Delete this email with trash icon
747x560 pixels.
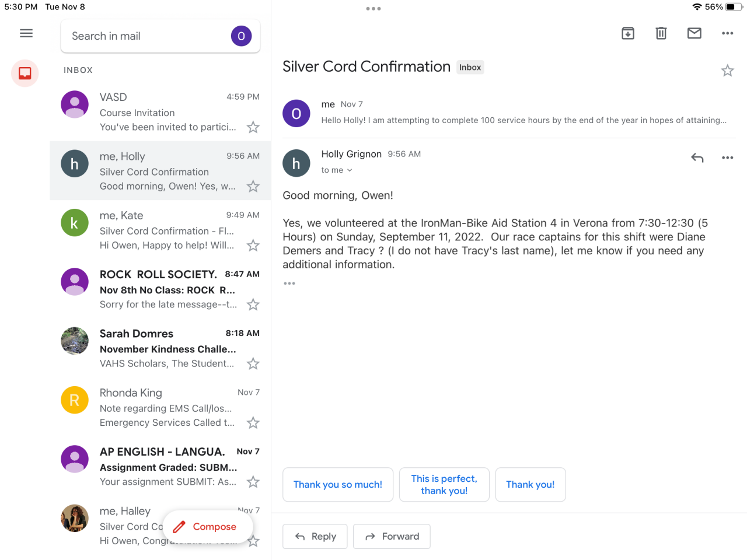pos(661,33)
